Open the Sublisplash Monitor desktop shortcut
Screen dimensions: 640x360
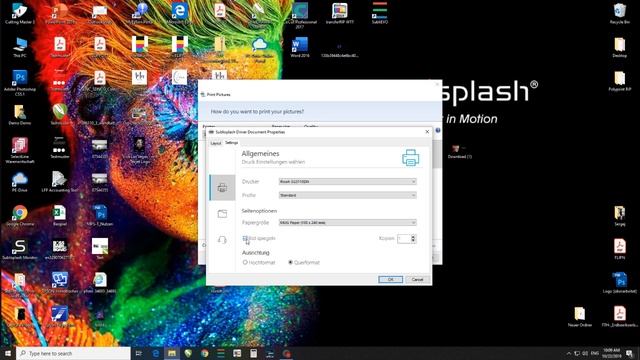click(x=20, y=249)
